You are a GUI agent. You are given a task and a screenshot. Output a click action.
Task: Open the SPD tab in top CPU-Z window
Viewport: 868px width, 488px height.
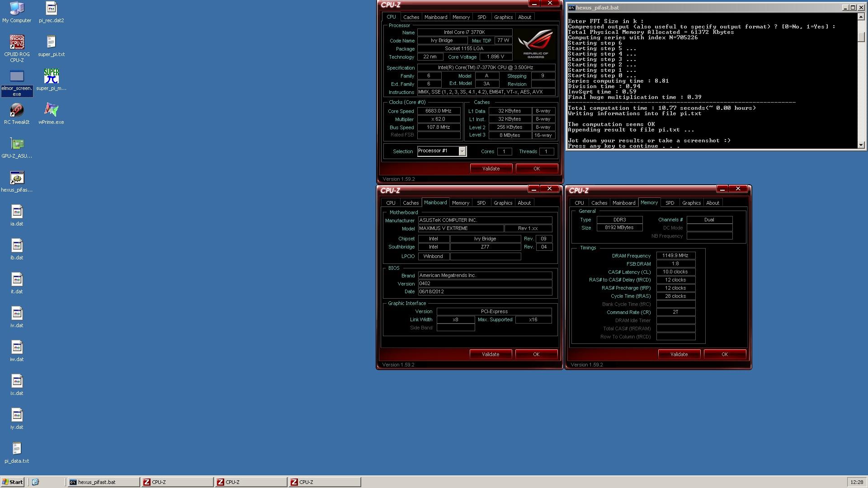[481, 17]
